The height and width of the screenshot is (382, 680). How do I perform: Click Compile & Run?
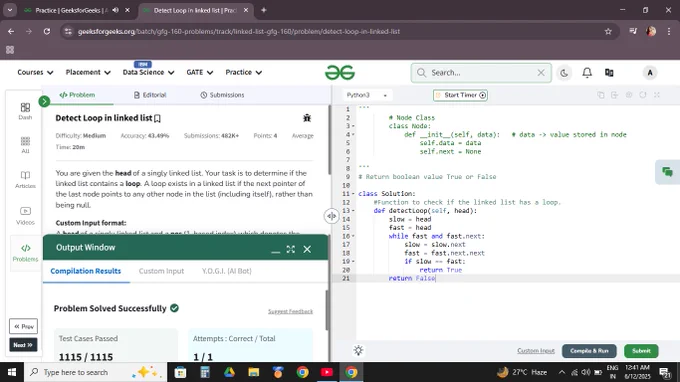[x=589, y=351]
